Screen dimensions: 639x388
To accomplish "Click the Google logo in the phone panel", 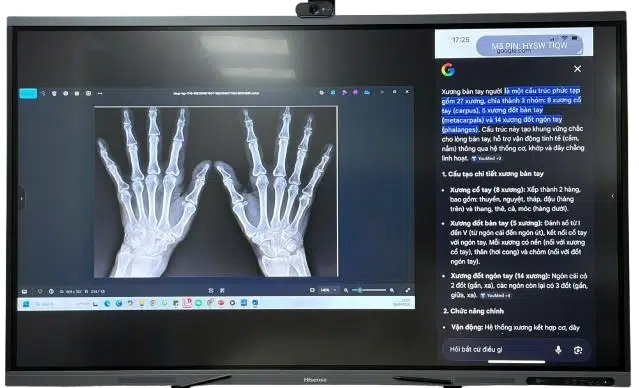I will point(448,70).
